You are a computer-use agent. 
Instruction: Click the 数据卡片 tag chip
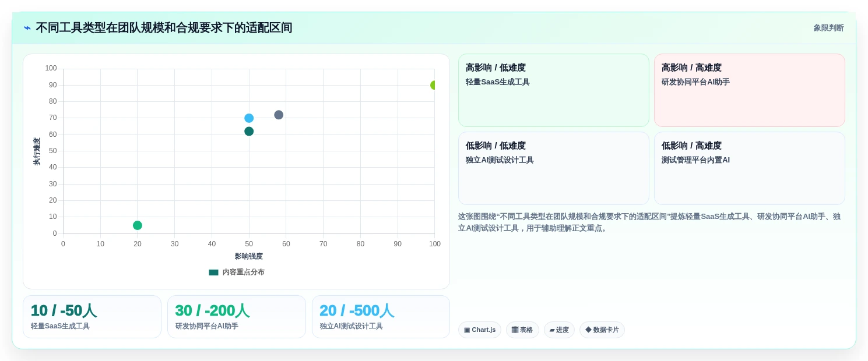click(602, 330)
